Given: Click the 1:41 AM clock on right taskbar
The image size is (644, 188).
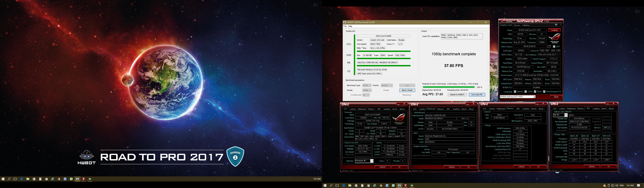Looking at the screenshot, I should 630,185.
